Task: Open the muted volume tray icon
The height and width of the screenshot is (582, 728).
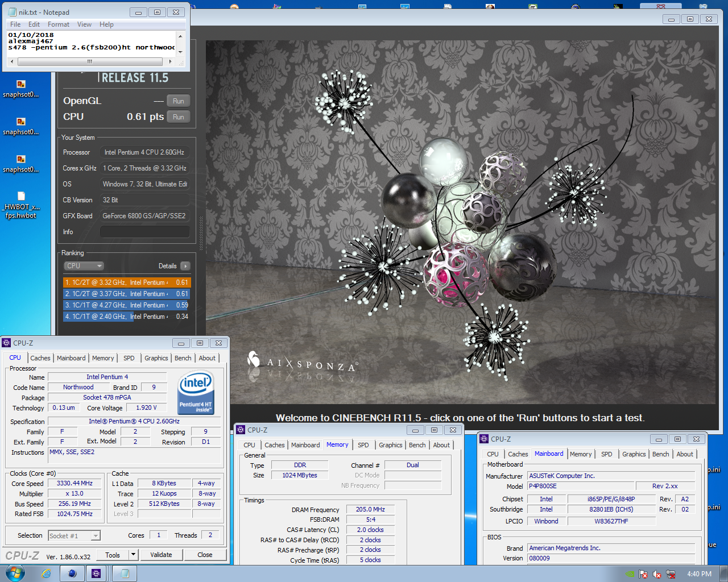Action: (x=657, y=574)
